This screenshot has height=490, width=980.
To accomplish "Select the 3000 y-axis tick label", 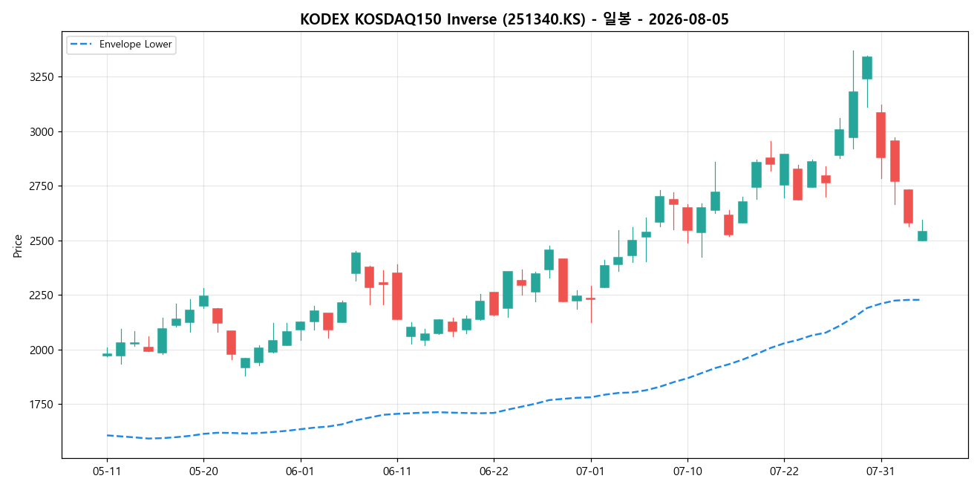I will pos(42,131).
